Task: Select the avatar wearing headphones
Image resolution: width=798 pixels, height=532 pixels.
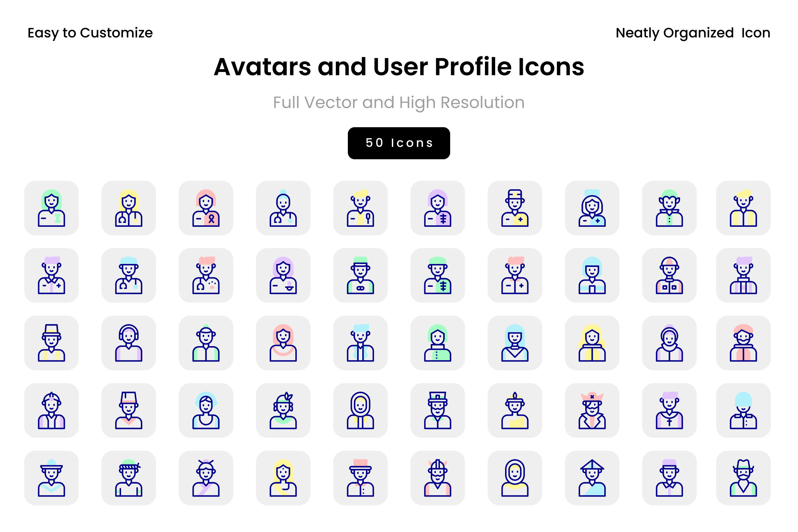Action: [129, 343]
